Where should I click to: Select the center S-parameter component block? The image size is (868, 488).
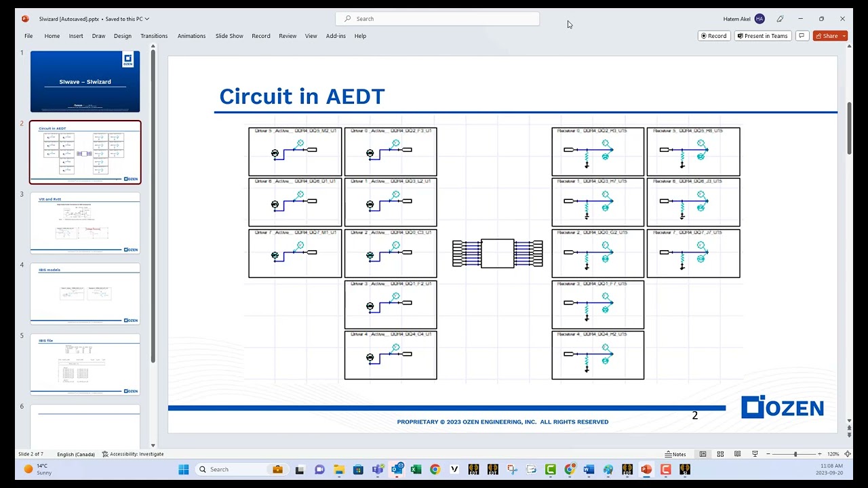coord(498,253)
